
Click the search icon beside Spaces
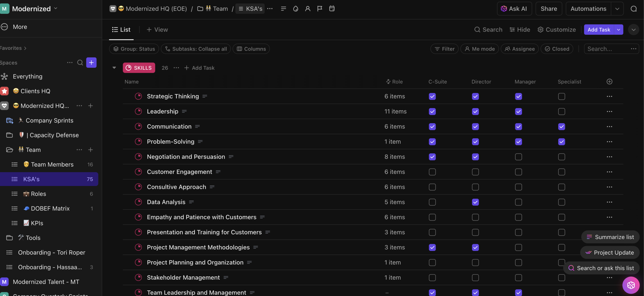80,62
